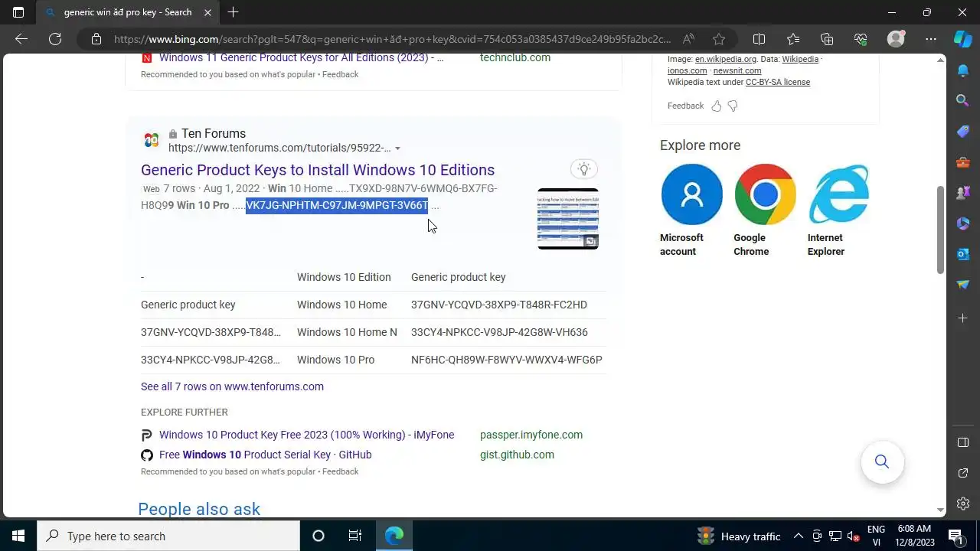Add this page to favorites star
The width and height of the screenshot is (980, 551).
click(x=718, y=39)
